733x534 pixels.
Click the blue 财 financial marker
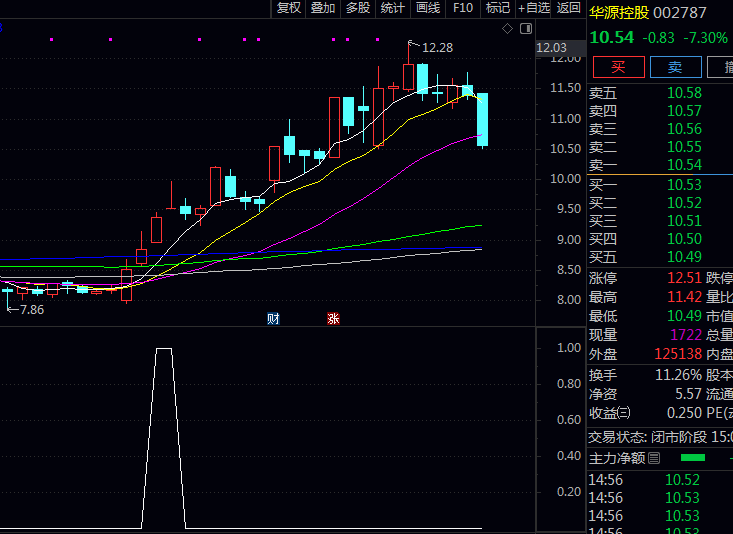tap(273, 319)
